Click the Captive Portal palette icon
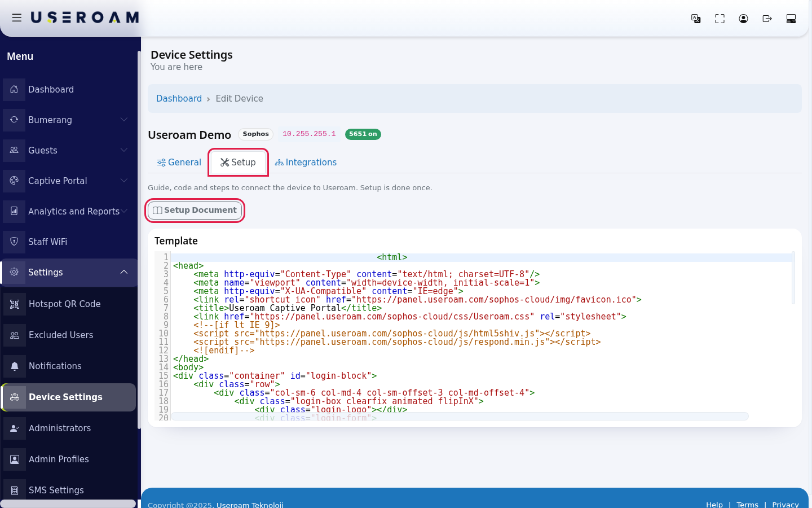812x508 pixels. 14,181
